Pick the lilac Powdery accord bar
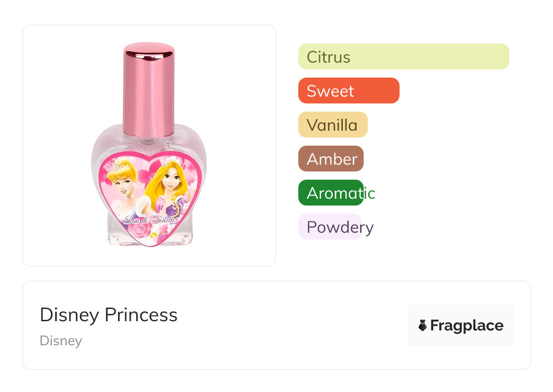The width and height of the screenshot is (553, 392). point(330,227)
